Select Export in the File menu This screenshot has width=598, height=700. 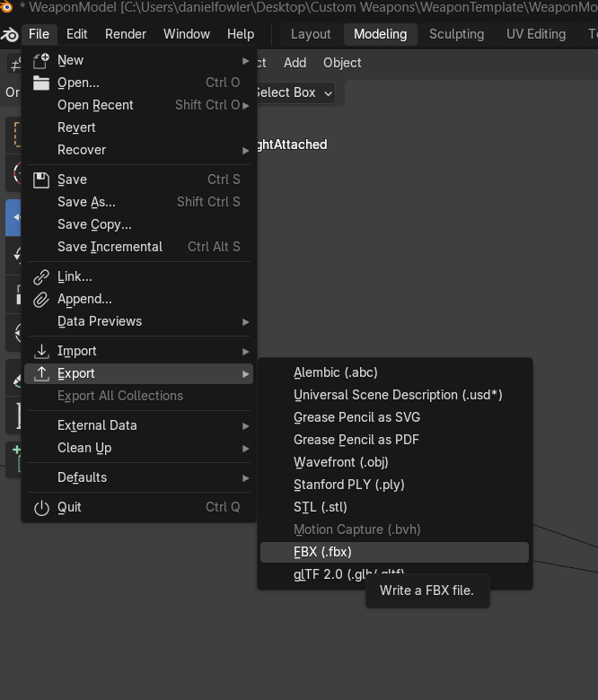(139, 373)
